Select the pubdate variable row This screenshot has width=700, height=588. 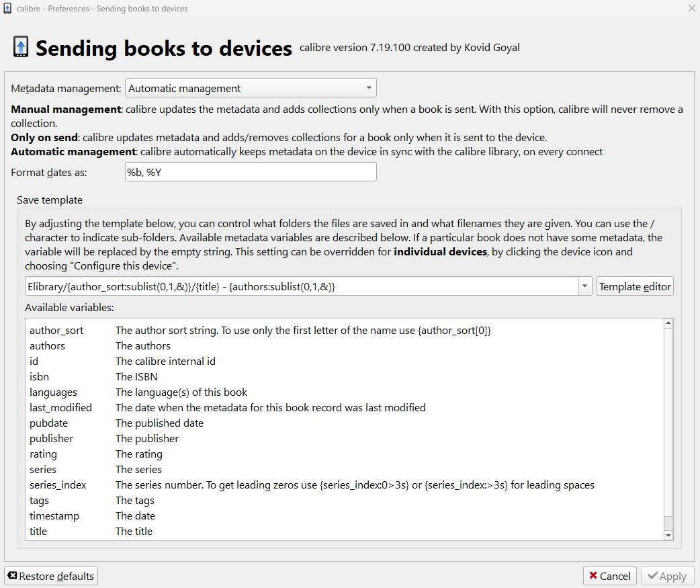click(x=48, y=423)
